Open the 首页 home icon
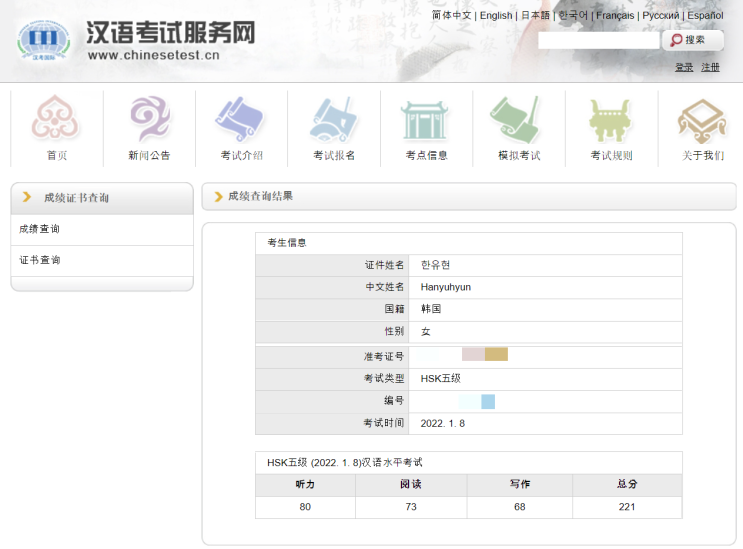This screenshot has height=549, width=743. click(x=55, y=117)
